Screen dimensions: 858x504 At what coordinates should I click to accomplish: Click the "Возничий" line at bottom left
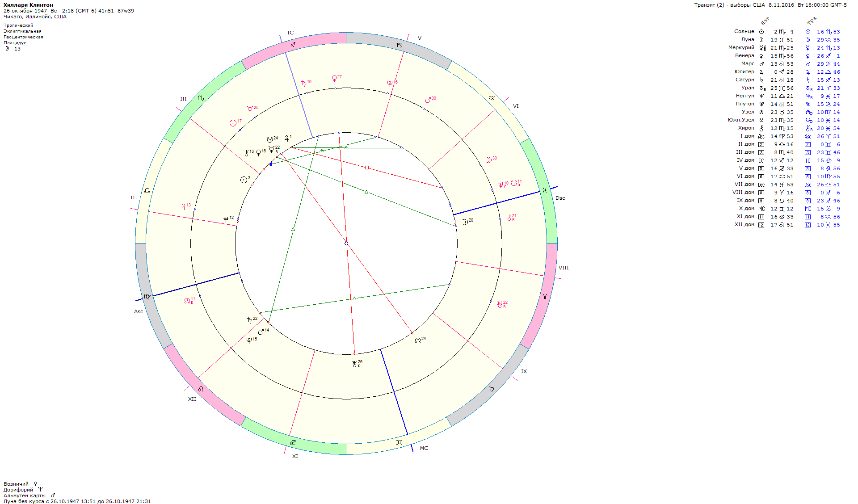point(21,484)
